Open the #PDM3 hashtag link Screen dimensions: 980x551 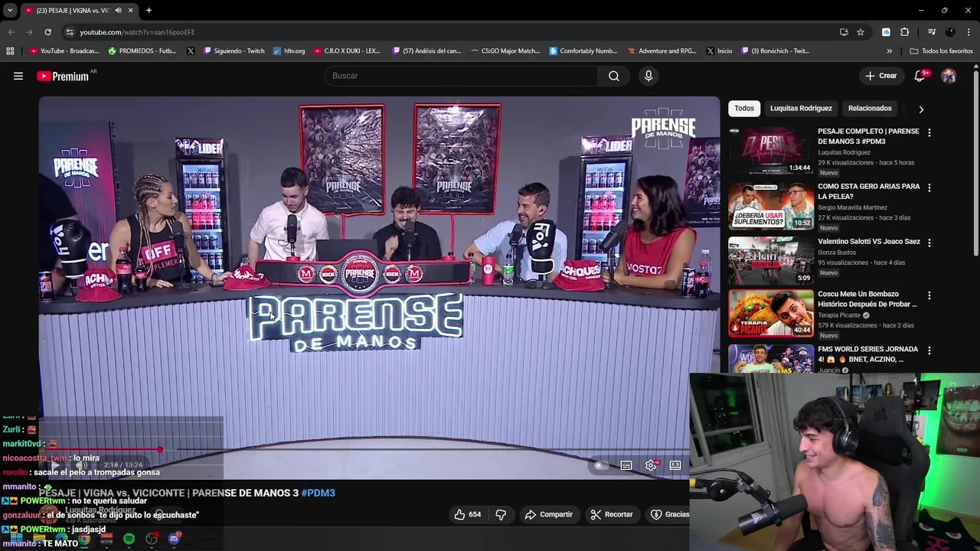click(x=318, y=493)
